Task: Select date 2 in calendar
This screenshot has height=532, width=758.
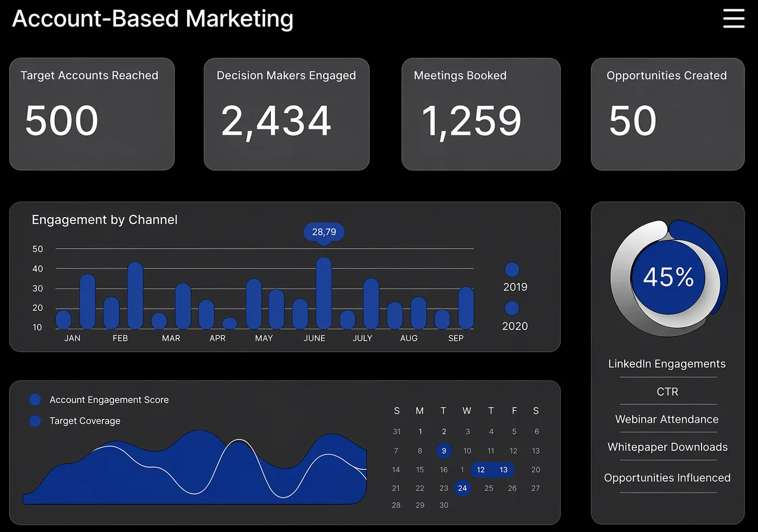Action: point(444,432)
